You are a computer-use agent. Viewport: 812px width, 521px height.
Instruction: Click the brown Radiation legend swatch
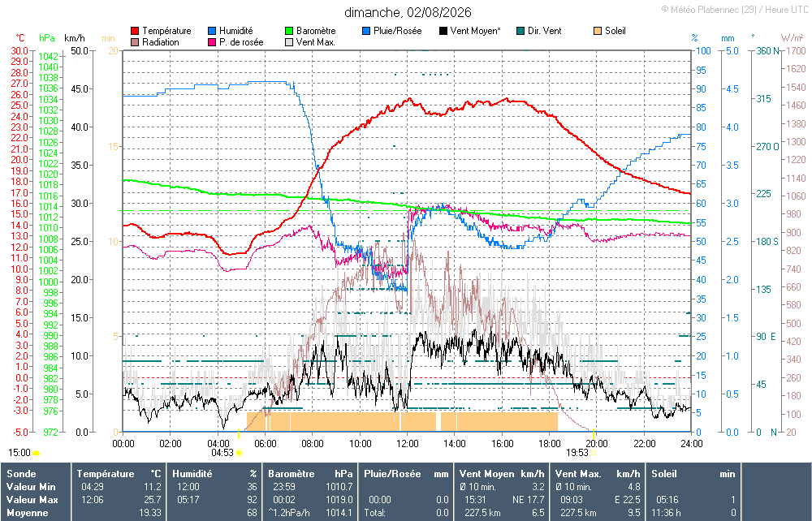tap(135, 42)
